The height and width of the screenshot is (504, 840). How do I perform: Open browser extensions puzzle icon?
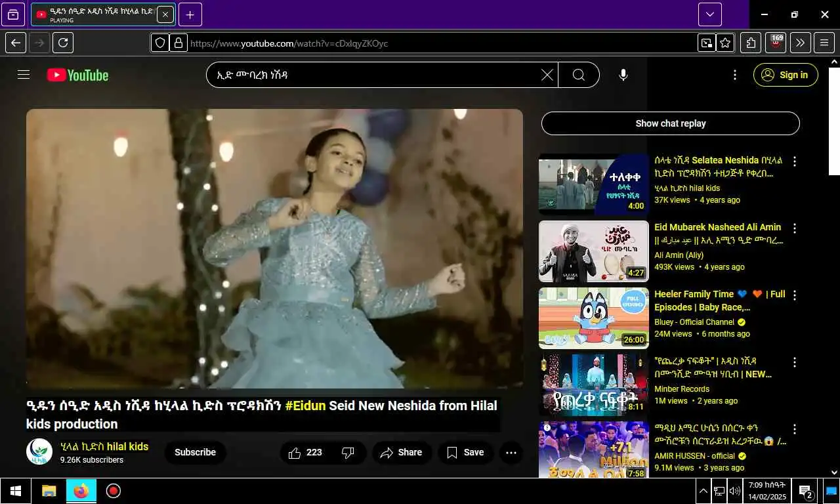tap(751, 43)
